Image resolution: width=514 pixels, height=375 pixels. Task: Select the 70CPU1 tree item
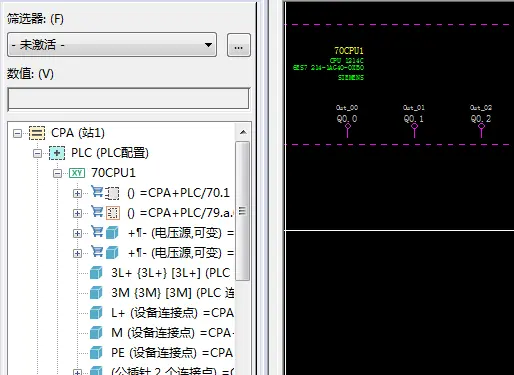point(113,173)
